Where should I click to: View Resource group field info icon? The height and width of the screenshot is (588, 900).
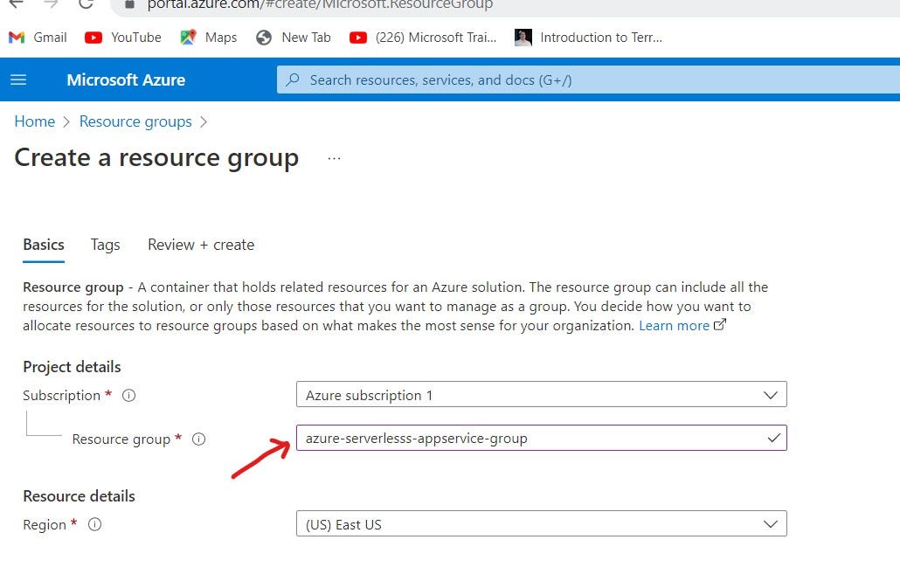point(198,439)
